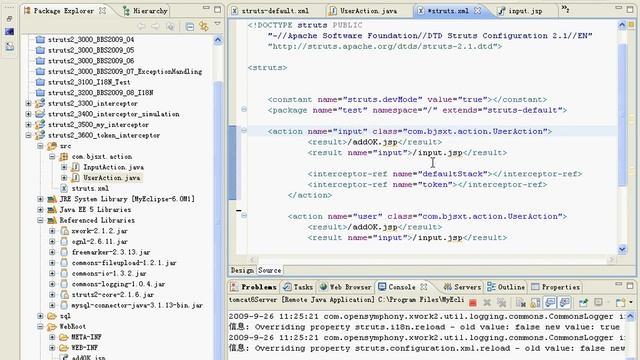Open the Servers view tab
This screenshot has height=360, width=640.
462,287
